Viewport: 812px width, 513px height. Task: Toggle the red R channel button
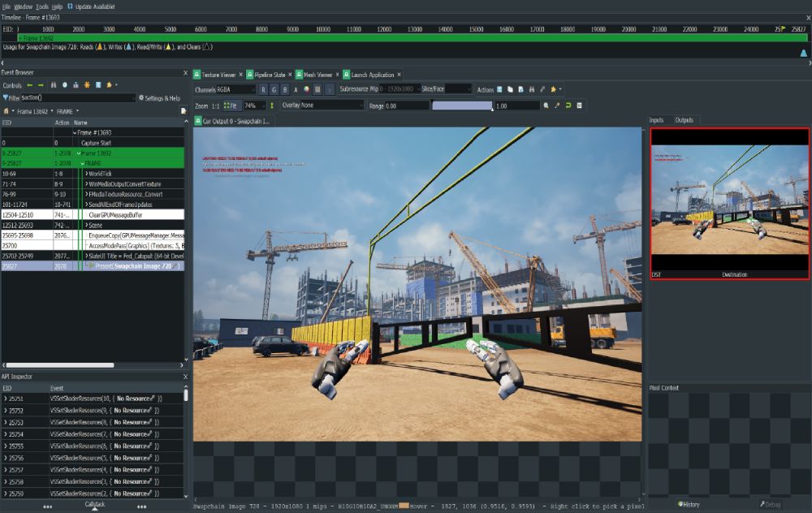coord(263,89)
